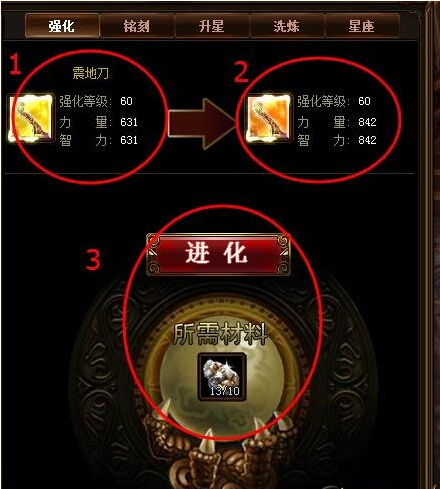Image resolution: width=440 pixels, height=489 pixels.
Task: Select the 洗炼 tab
Action: click(287, 26)
